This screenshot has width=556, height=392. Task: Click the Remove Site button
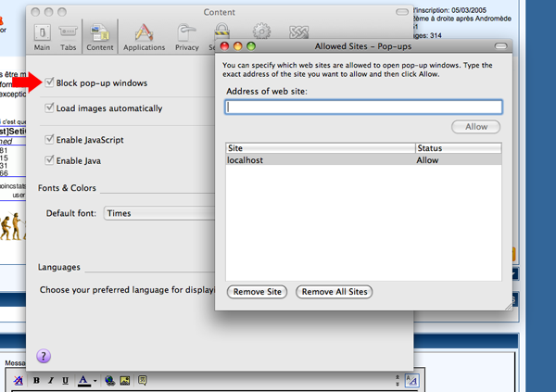coord(258,292)
